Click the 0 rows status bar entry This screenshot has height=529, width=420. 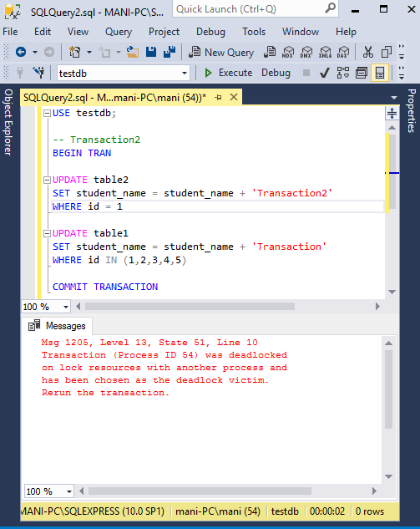click(x=370, y=511)
